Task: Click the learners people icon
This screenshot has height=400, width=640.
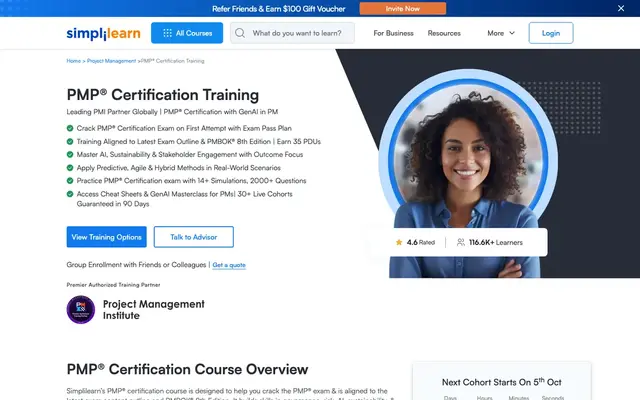Action: click(460, 242)
